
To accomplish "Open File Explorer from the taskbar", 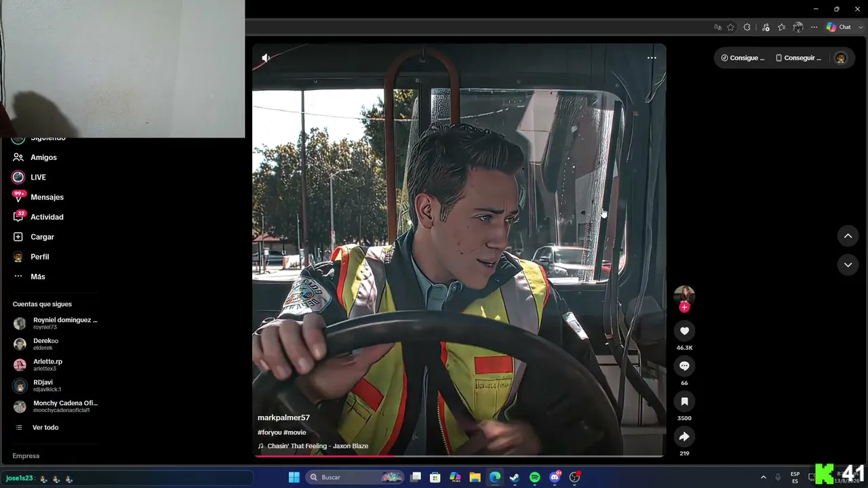I will [475, 477].
